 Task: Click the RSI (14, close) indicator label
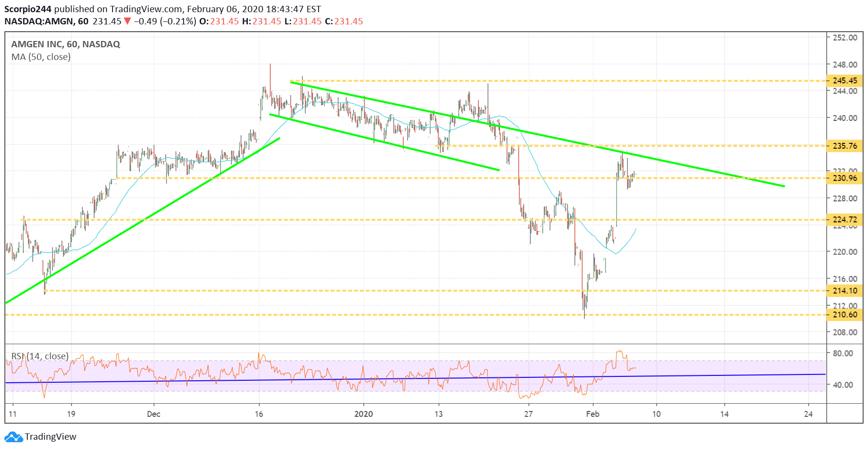point(40,356)
